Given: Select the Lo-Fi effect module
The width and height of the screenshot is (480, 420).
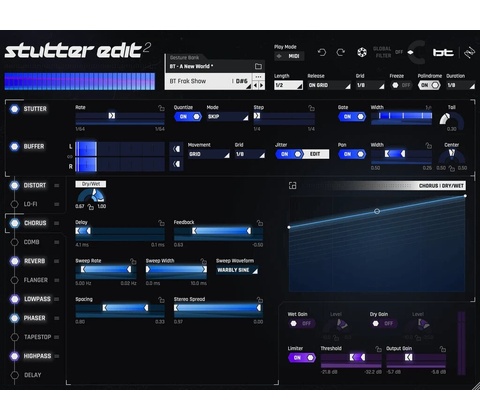Looking at the screenshot, I should 30,204.
